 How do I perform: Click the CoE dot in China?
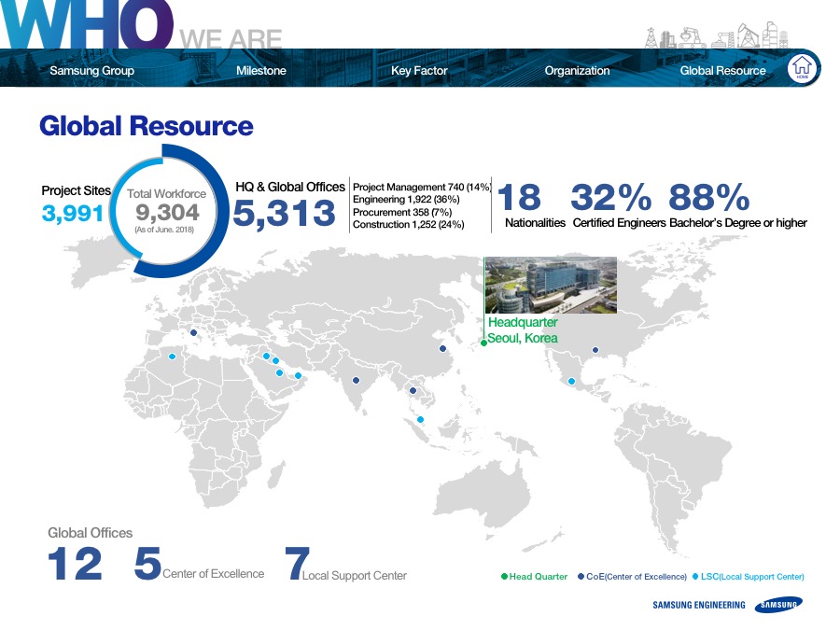[442, 349]
